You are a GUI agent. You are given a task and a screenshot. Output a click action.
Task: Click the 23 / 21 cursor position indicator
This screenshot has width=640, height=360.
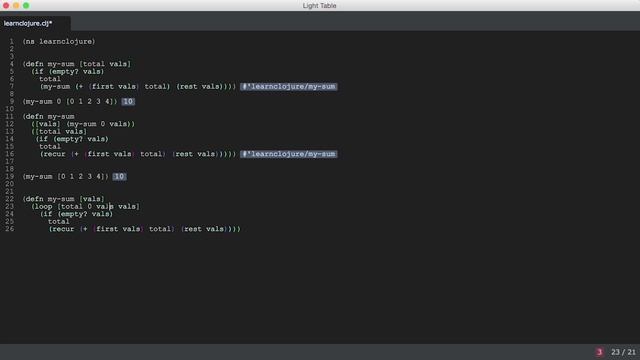pos(623,352)
